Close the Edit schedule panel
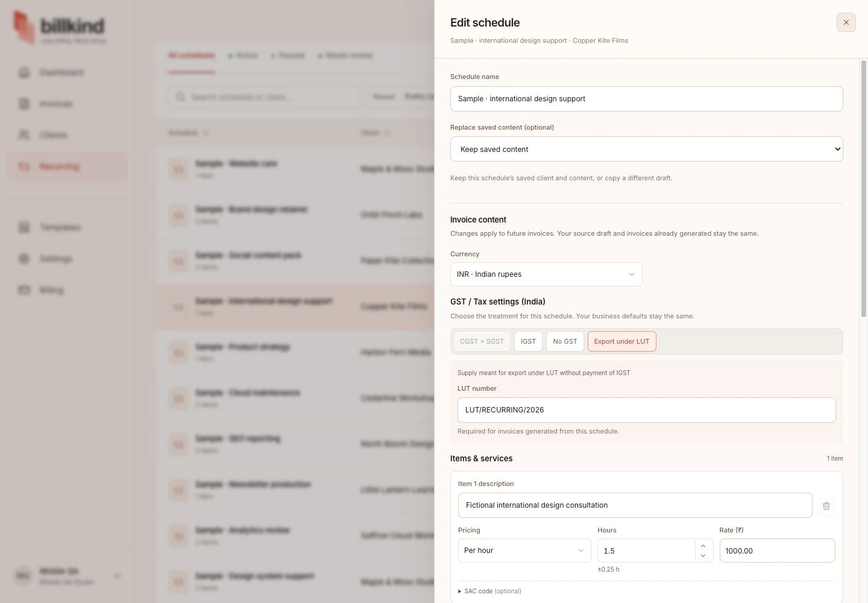The height and width of the screenshot is (603, 868). 846,22
